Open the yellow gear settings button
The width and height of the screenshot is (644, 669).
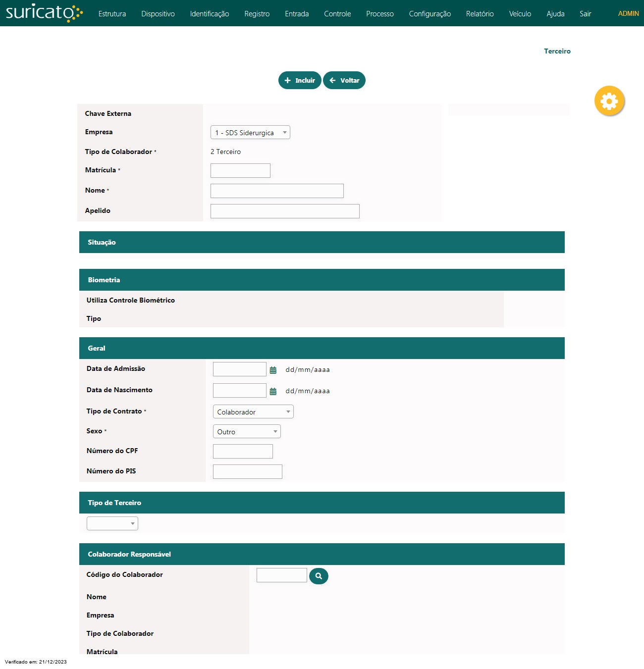pos(609,101)
